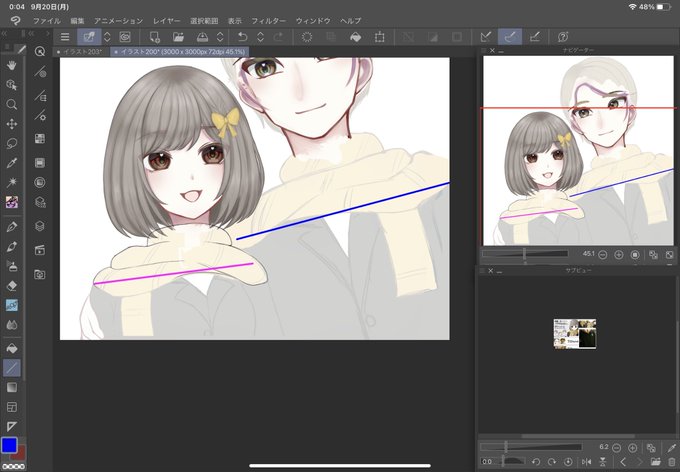680x472 pixels.
Task: Click the Scale/Rotate transform icon
Action: coord(379,37)
